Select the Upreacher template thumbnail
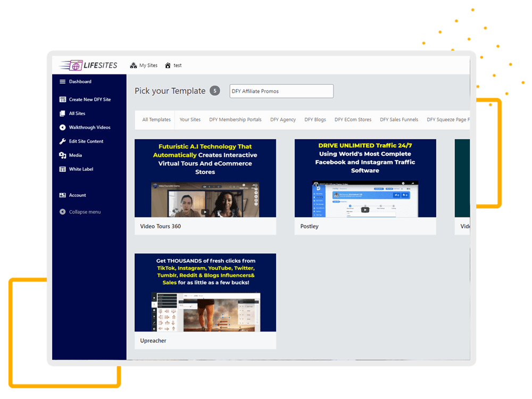The image size is (532, 399). click(205, 293)
